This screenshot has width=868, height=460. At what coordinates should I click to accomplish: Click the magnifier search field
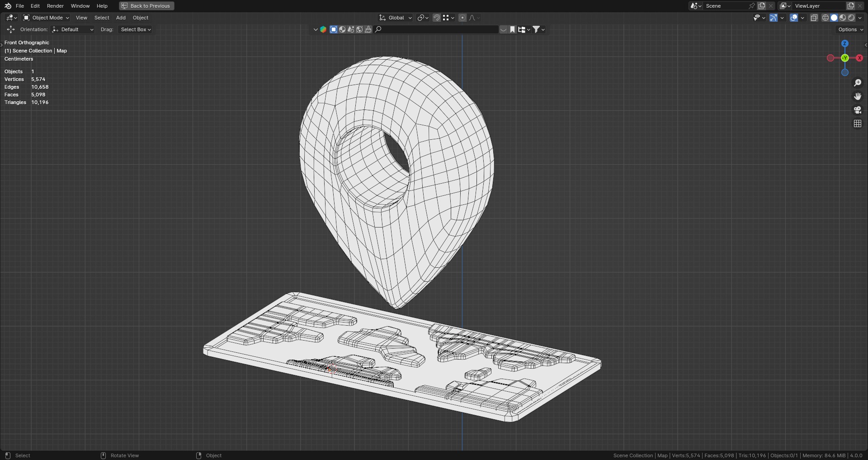(x=436, y=29)
